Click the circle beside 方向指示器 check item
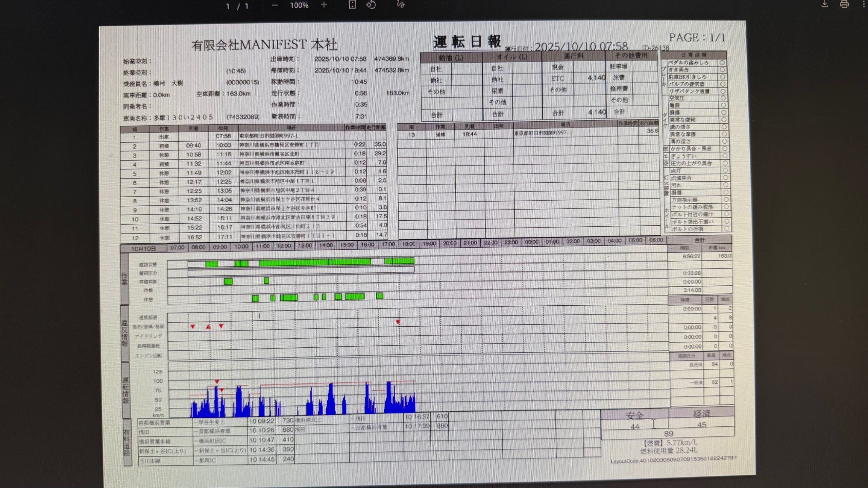Screen dimensions: 868x488 click(x=726, y=200)
